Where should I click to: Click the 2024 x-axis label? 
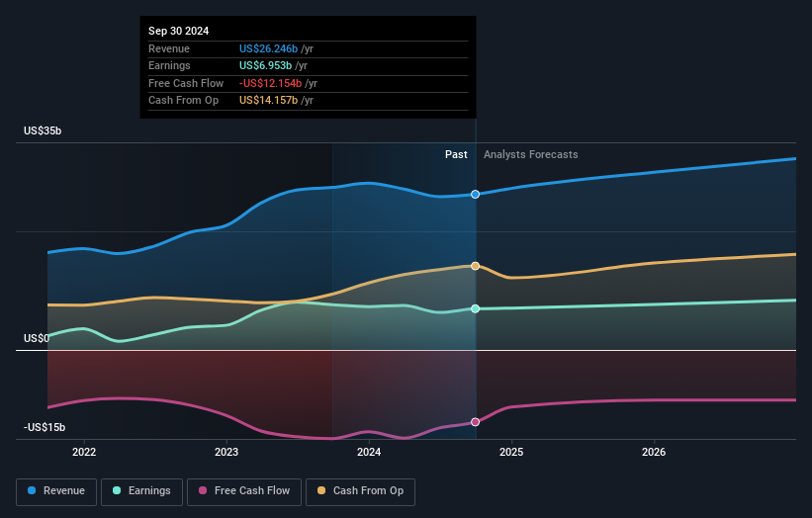point(369,452)
